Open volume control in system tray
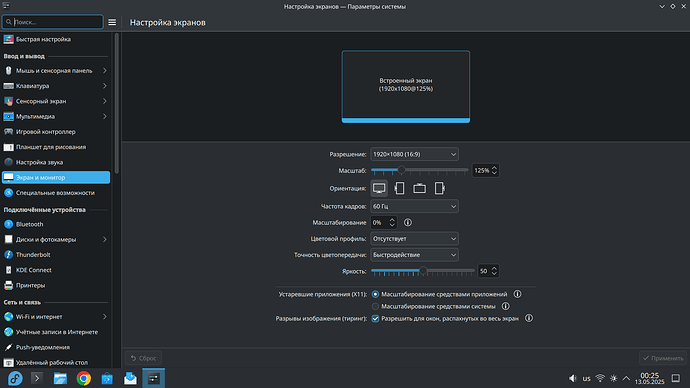The height and width of the screenshot is (388, 690). tap(573, 378)
